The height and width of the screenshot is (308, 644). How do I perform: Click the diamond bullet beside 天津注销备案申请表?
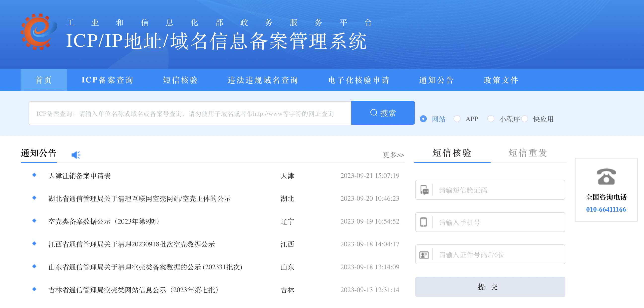(35, 175)
